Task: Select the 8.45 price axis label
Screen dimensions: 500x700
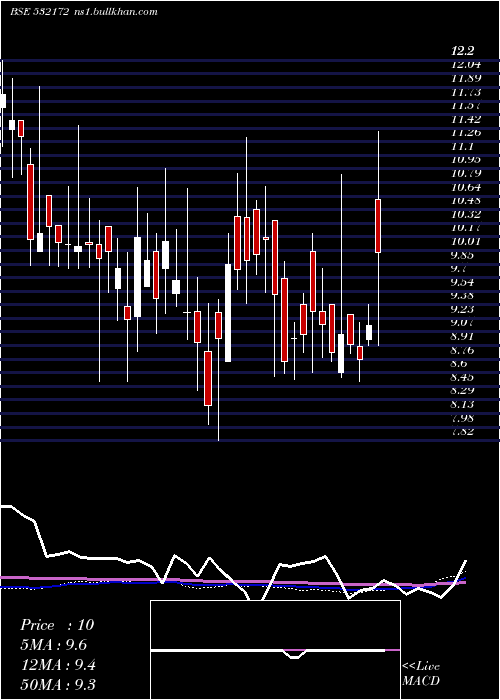Action: point(464,378)
